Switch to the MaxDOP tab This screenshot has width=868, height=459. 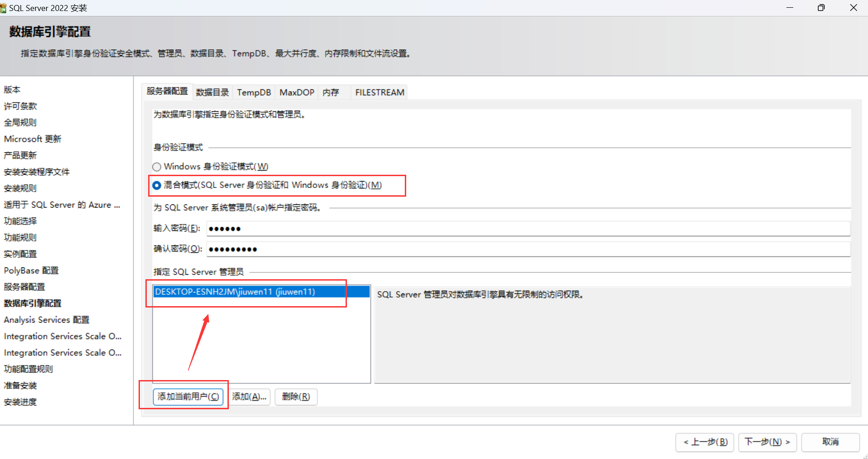297,92
